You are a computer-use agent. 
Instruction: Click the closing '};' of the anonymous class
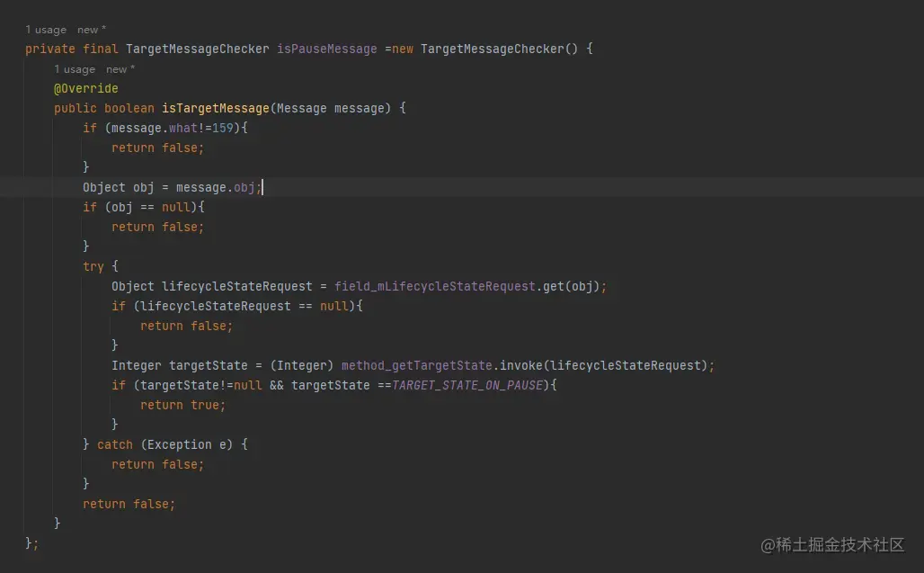[x=31, y=543]
